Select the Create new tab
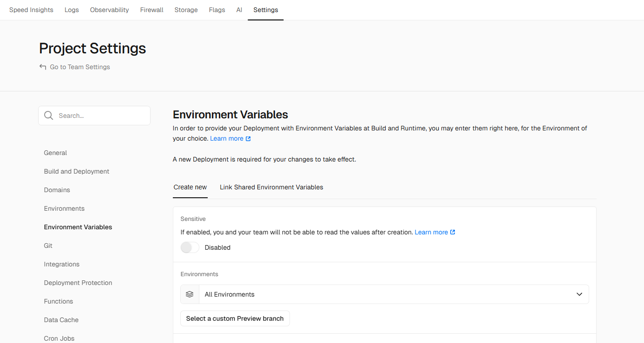The height and width of the screenshot is (343, 644). click(x=190, y=187)
